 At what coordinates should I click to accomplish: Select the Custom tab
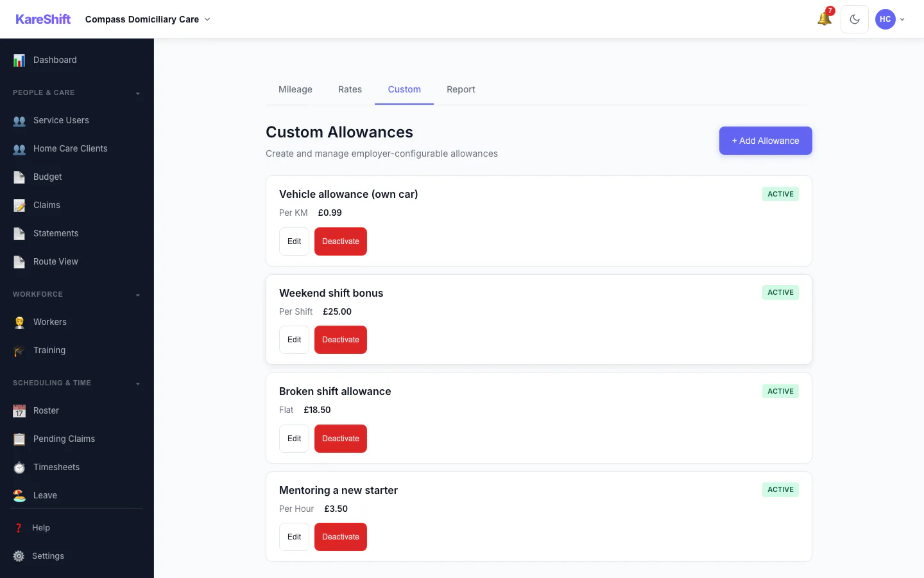click(404, 89)
